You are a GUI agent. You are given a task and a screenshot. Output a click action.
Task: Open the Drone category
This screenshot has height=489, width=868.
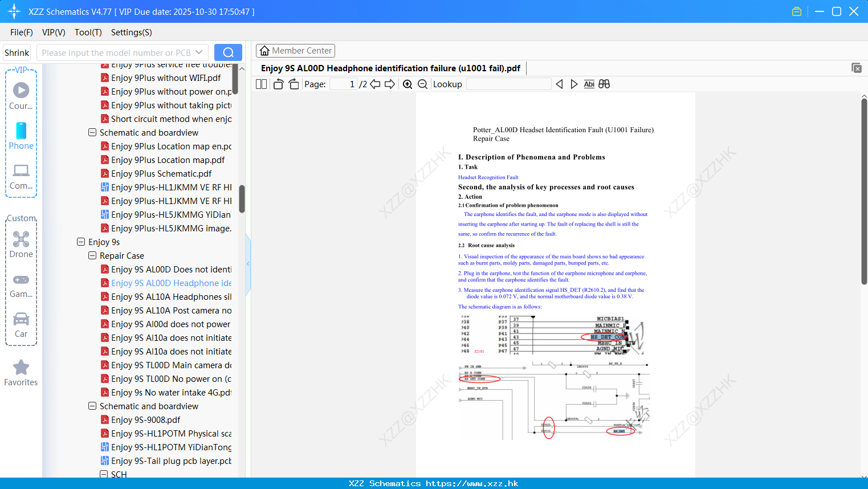[x=21, y=244]
